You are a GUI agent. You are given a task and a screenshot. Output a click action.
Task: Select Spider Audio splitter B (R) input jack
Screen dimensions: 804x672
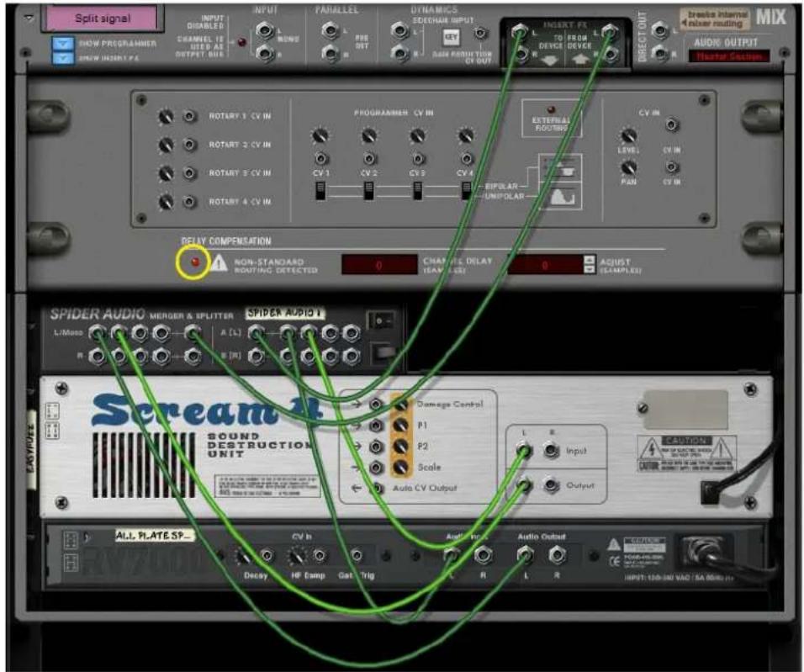point(257,356)
